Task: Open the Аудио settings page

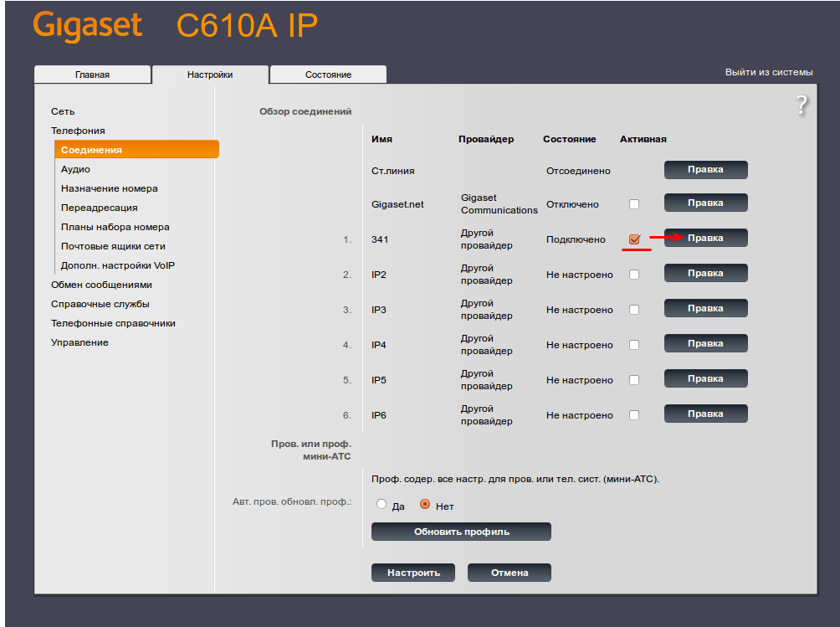Action: click(x=75, y=169)
